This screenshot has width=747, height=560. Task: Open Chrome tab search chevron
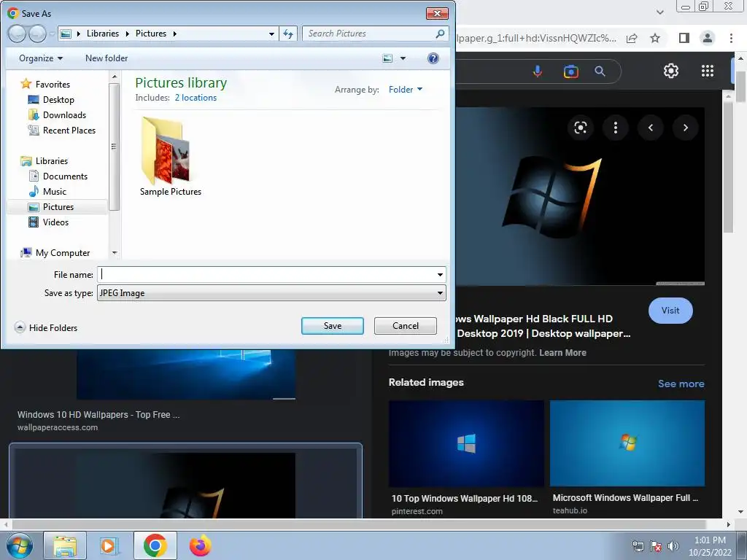click(659, 12)
